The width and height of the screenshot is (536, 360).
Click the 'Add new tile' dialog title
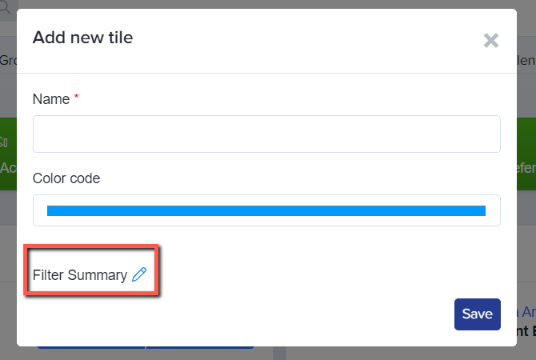pyautogui.click(x=83, y=37)
